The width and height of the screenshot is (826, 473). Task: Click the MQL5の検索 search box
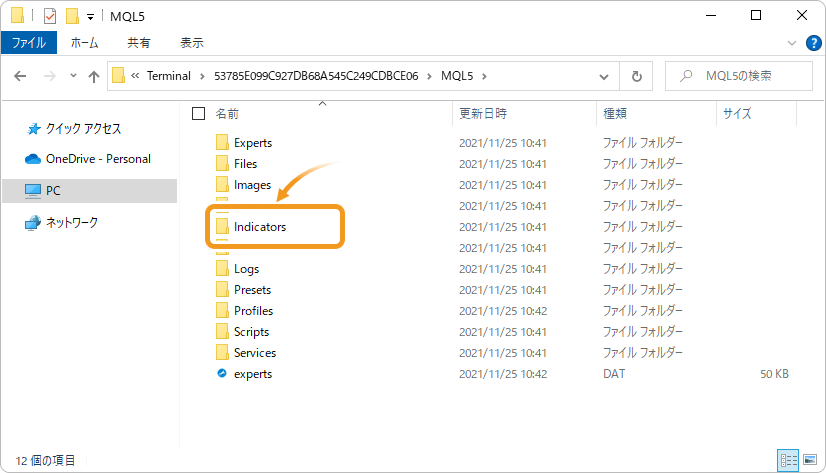tap(739, 76)
